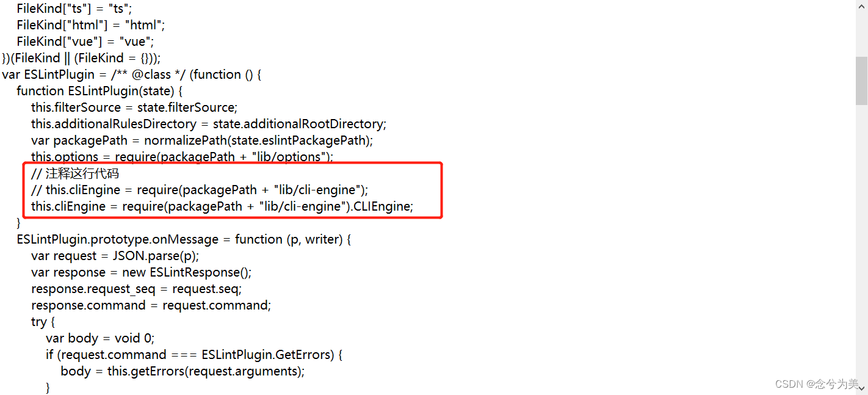The height and width of the screenshot is (395, 868).
Task: Click the 'ESLintPlugin.prototype.onMessage' line
Action: pyautogui.click(x=184, y=239)
